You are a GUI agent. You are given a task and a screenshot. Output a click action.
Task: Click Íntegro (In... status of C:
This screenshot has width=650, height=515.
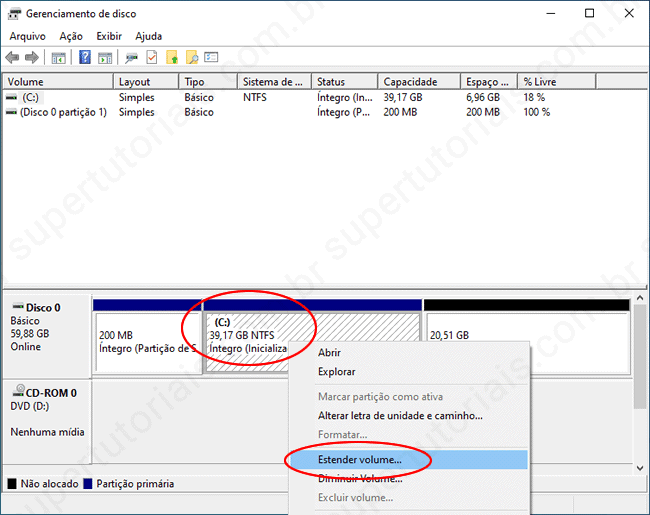[x=345, y=97]
